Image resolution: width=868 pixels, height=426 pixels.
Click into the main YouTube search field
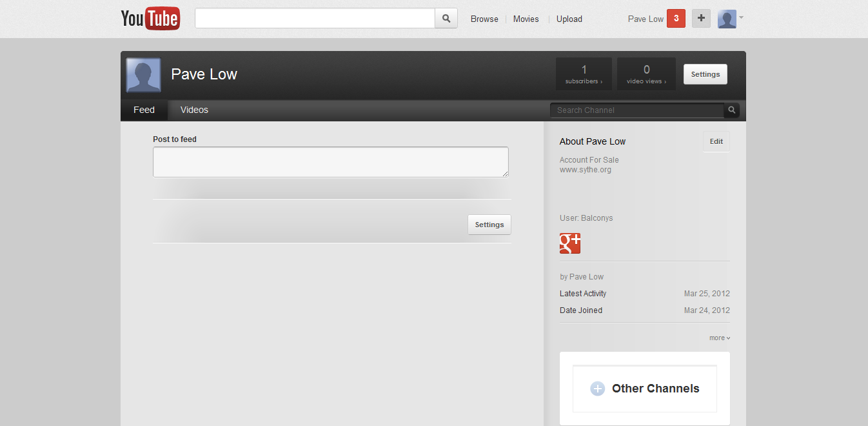click(x=315, y=19)
